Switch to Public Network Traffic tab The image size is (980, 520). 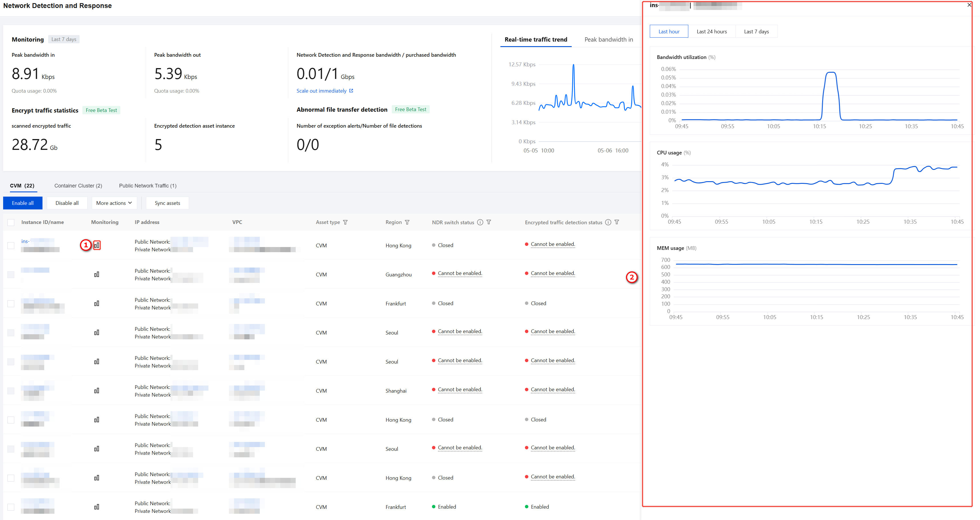click(x=148, y=185)
